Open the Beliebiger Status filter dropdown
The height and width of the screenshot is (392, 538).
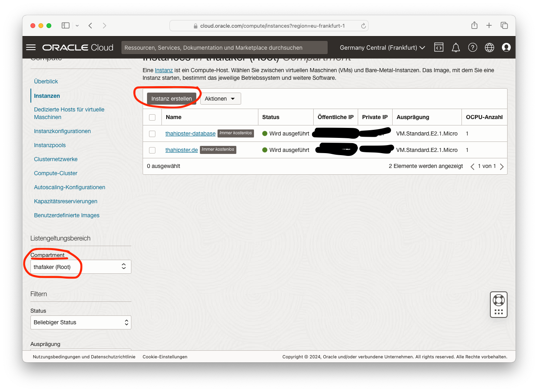[81, 322]
